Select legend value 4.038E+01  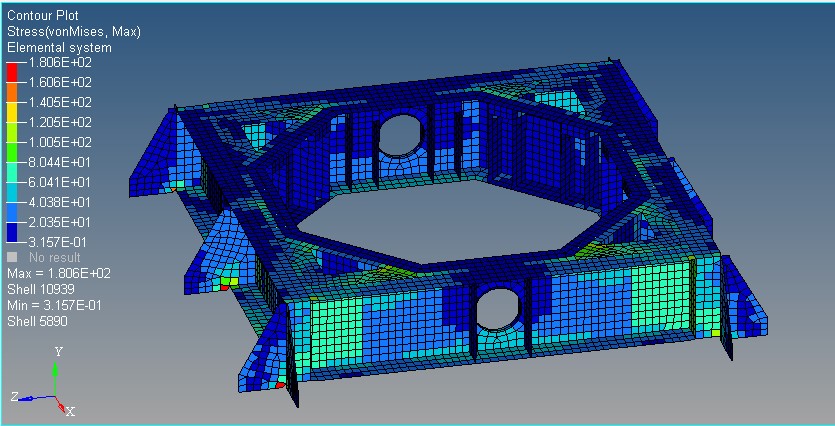pyautogui.click(x=59, y=202)
